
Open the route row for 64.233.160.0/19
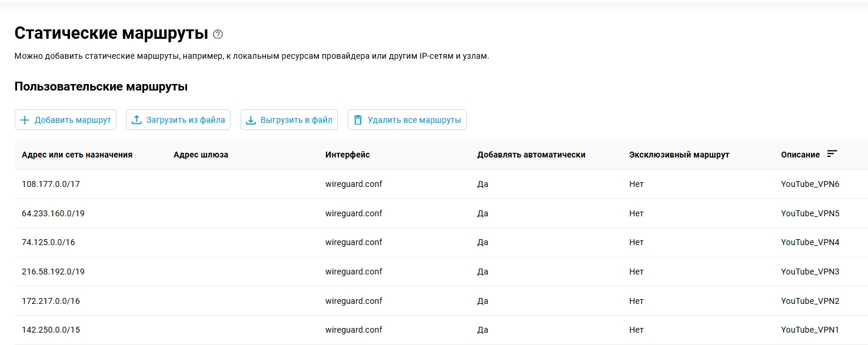pos(53,213)
